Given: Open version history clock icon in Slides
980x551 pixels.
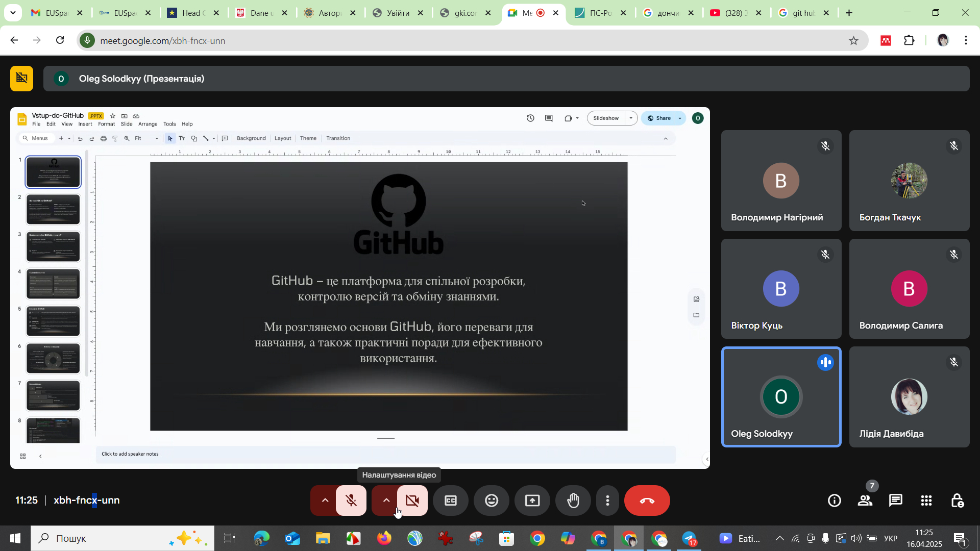Looking at the screenshot, I should pyautogui.click(x=530, y=118).
